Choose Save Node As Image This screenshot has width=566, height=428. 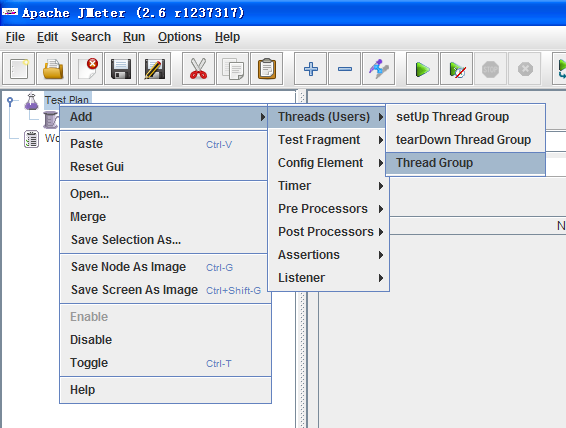point(165,267)
